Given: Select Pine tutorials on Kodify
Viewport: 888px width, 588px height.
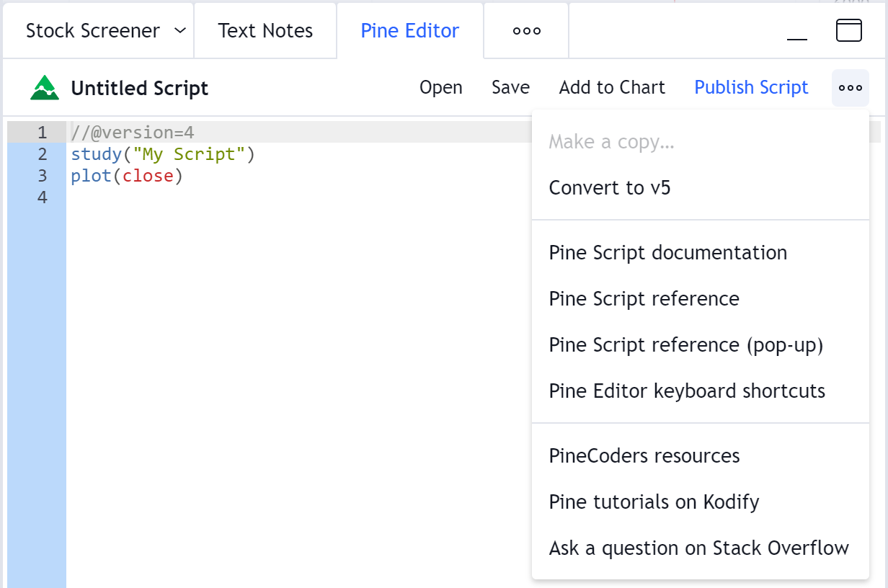Looking at the screenshot, I should 654,502.
